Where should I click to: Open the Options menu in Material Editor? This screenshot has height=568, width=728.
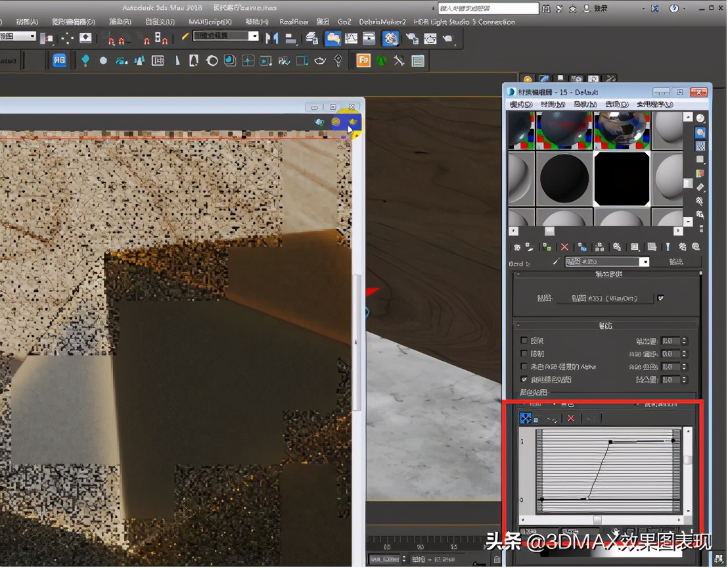[616, 104]
